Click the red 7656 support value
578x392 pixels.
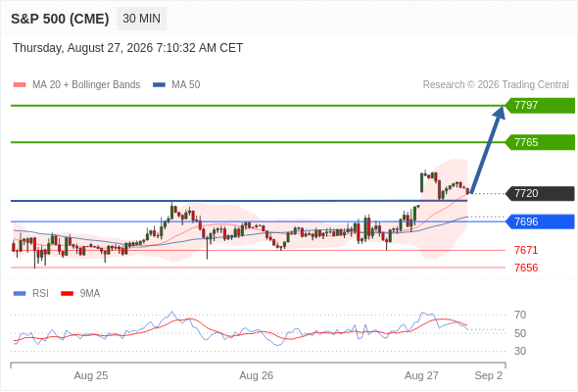click(x=526, y=268)
